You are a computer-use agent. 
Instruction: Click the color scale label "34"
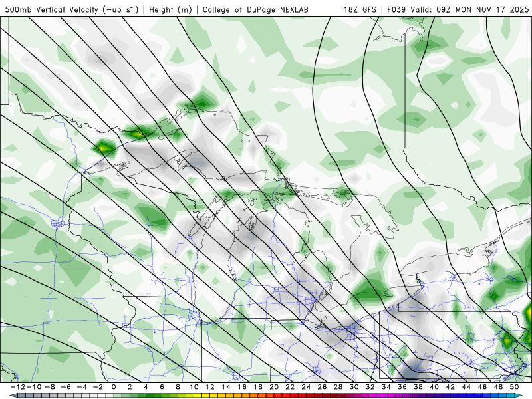pos(386,387)
